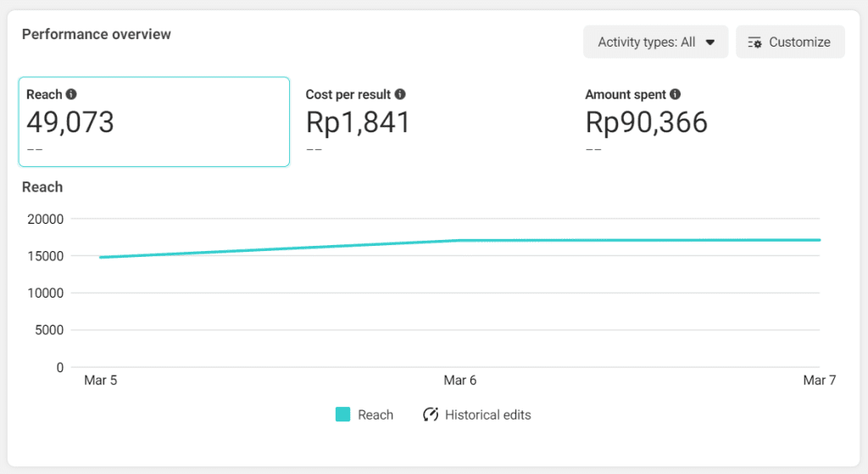The height and width of the screenshot is (474, 868).
Task: Click the sliders icon on Customize button
Action: coord(754,42)
